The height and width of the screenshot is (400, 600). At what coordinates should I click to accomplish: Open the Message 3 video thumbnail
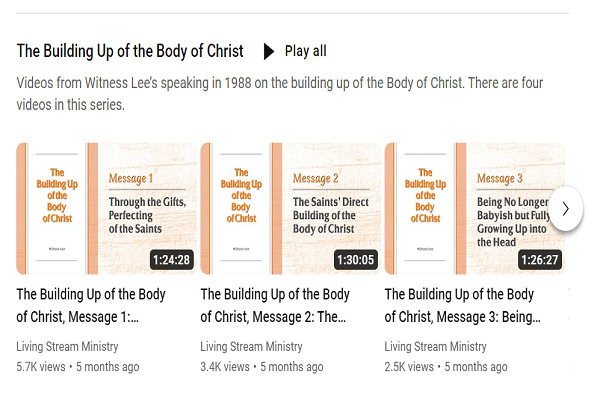tap(474, 209)
